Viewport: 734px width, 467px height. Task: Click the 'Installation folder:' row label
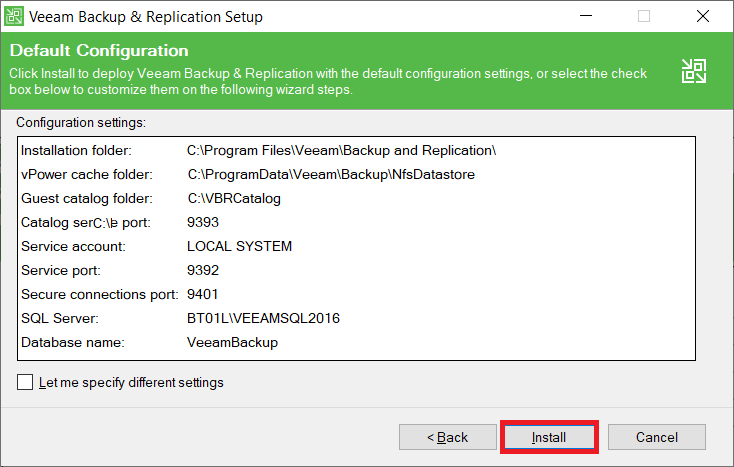click(x=76, y=150)
